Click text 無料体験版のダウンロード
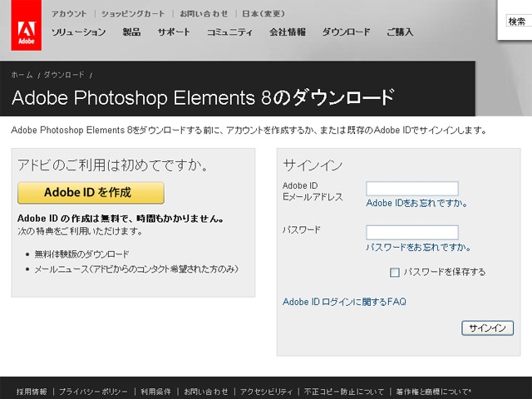This screenshot has width=532, height=399. coord(81,254)
